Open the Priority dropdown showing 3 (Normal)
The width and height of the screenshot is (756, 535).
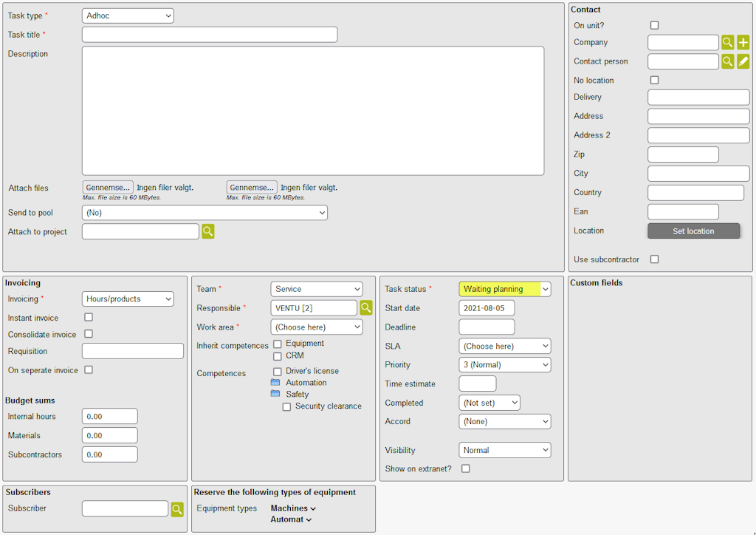pos(504,365)
